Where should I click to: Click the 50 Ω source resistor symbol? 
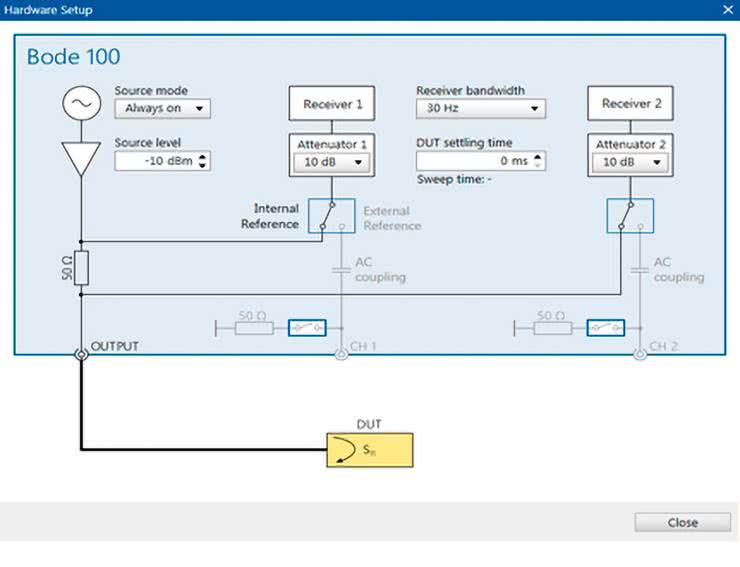tap(80, 267)
